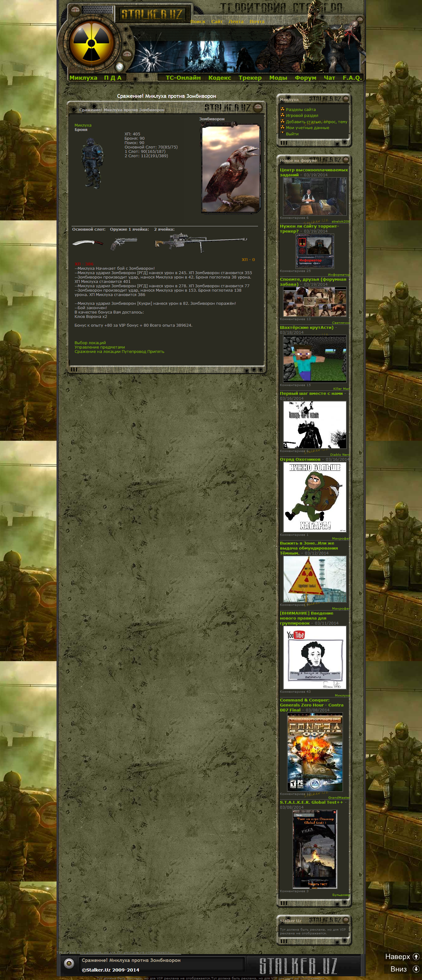The height and width of the screenshot is (980, 422).
Task: Click the radioactive emblem logo in header
Action: pos(91,42)
